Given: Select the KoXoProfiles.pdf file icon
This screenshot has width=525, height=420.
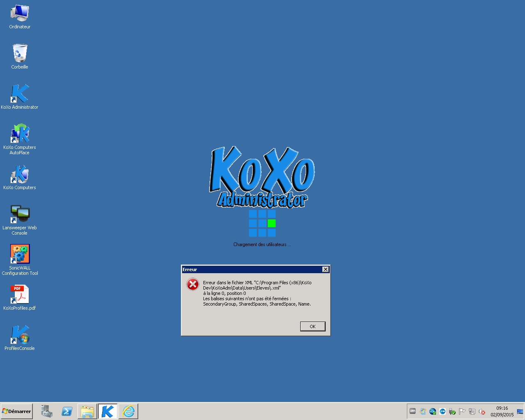Looking at the screenshot, I should click(x=20, y=297).
